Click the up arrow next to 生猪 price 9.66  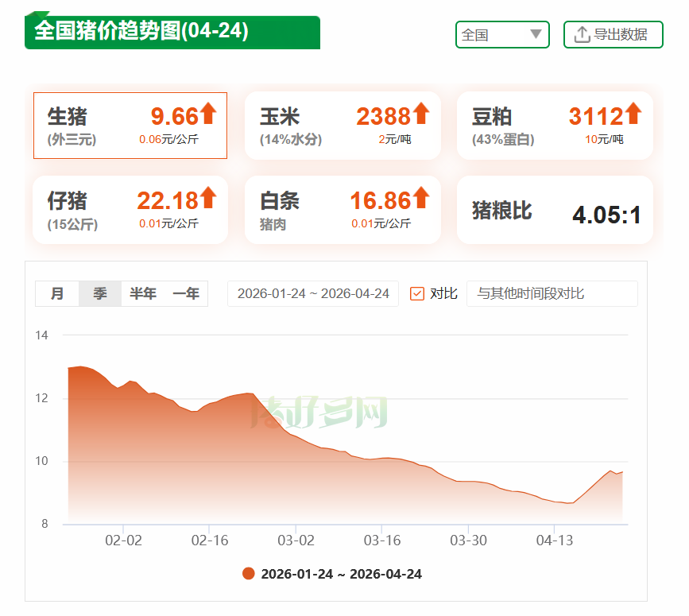tap(208, 114)
